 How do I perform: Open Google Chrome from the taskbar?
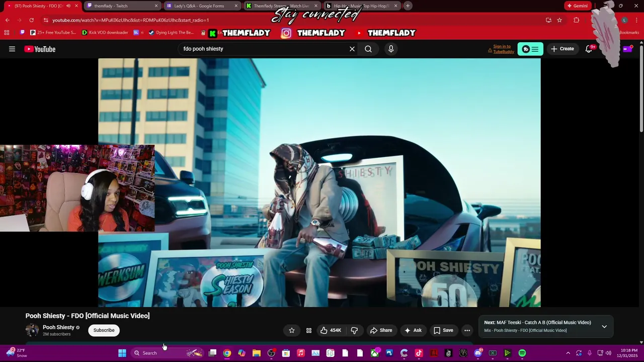pyautogui.click(x=227, y=353)
